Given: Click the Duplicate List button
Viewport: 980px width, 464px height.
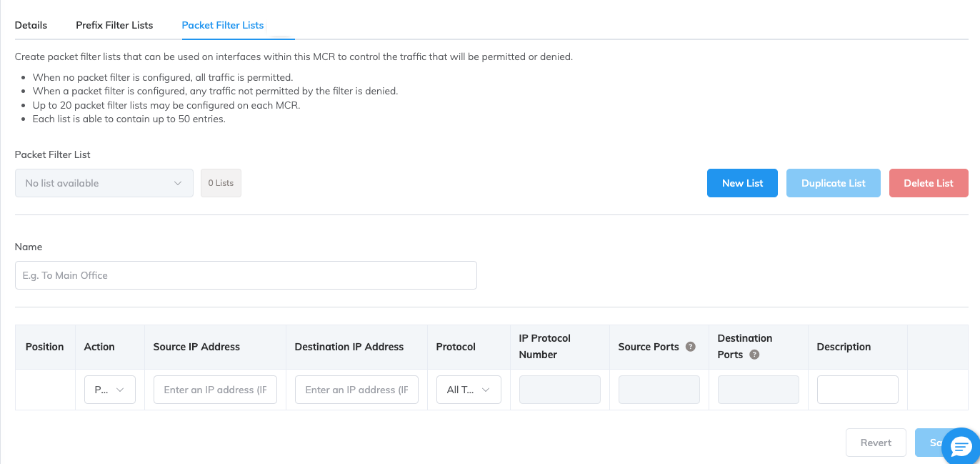Looking at the screenshot, I should coord(834,183).
